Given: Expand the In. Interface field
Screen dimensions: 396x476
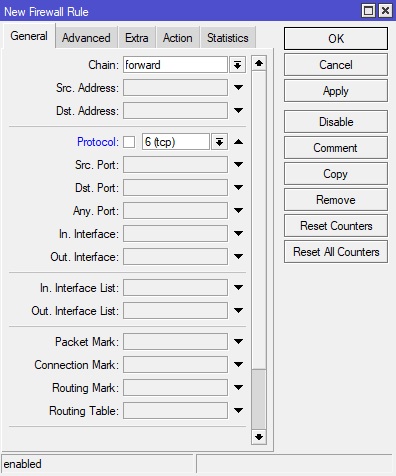Looking at the screenshot, I should [238, 234].
